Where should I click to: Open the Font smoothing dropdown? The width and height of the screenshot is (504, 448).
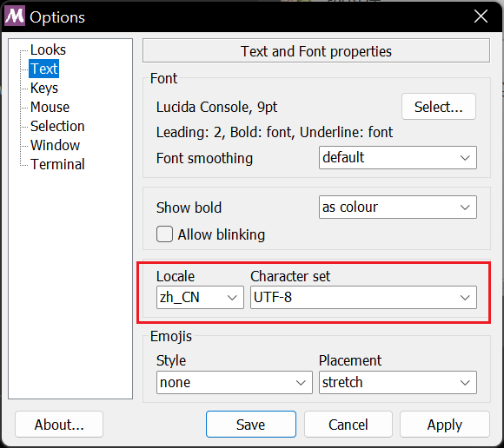398,158
